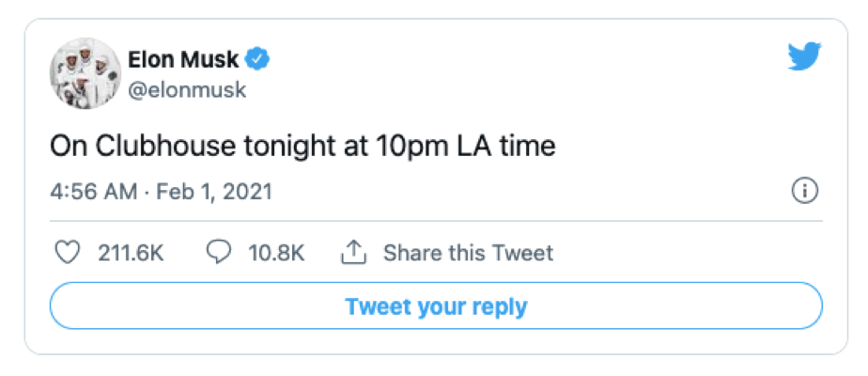
Task: Click the Twitter bird logo
Action: [x=806, y=58]
